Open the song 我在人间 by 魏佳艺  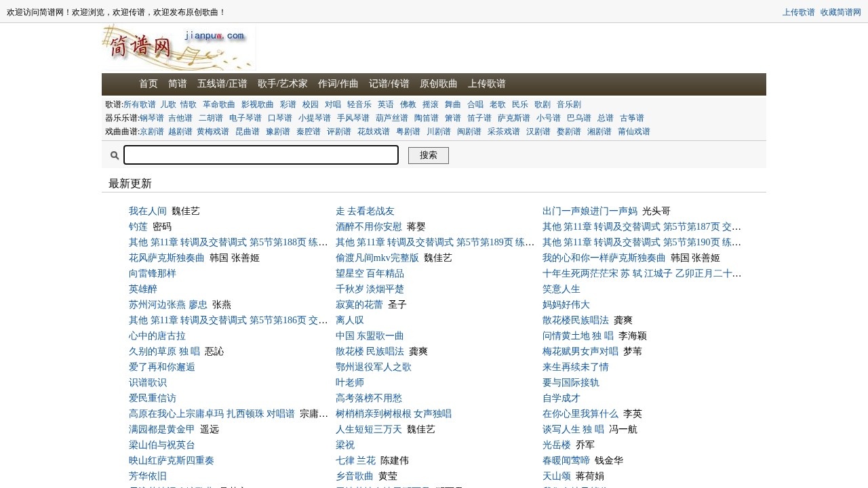[x=147, y=211]
